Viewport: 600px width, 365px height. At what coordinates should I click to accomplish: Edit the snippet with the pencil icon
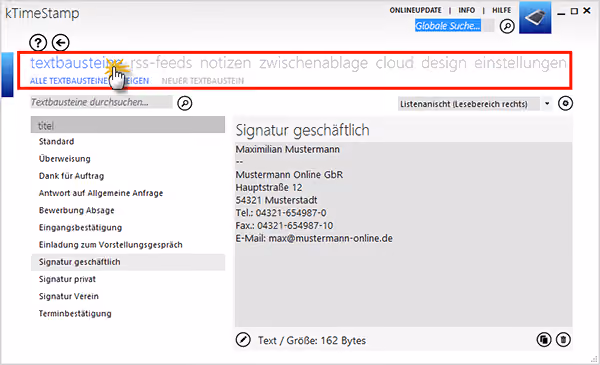(243, 339)
